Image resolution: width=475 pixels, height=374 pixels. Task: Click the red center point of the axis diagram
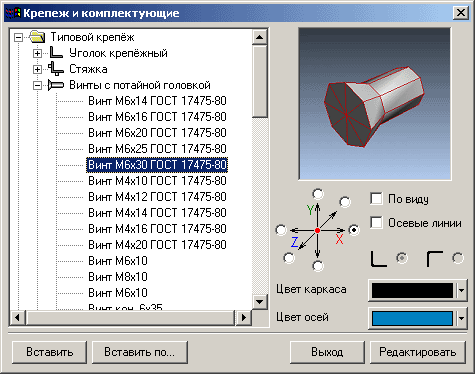[317, 230]
